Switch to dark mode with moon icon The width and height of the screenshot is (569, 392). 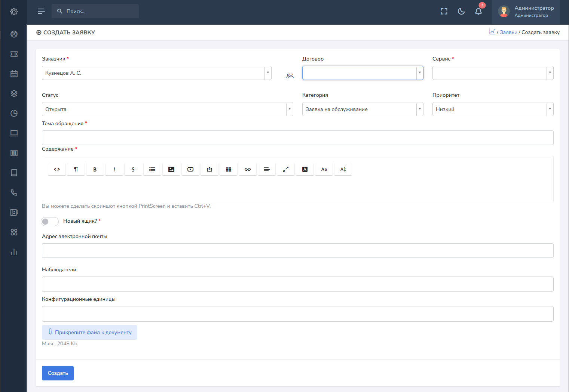[x=461, y=11]
